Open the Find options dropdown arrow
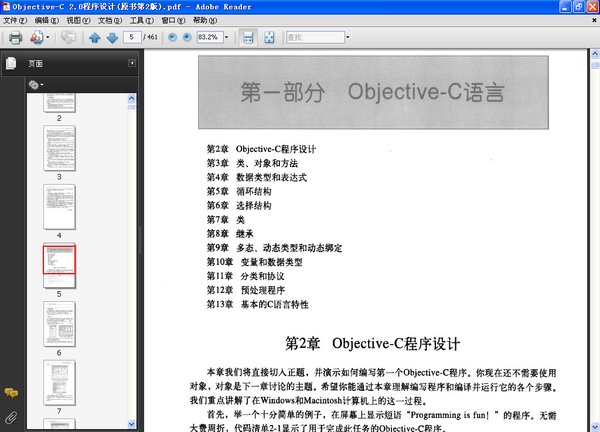 click(x=347, y=37)
